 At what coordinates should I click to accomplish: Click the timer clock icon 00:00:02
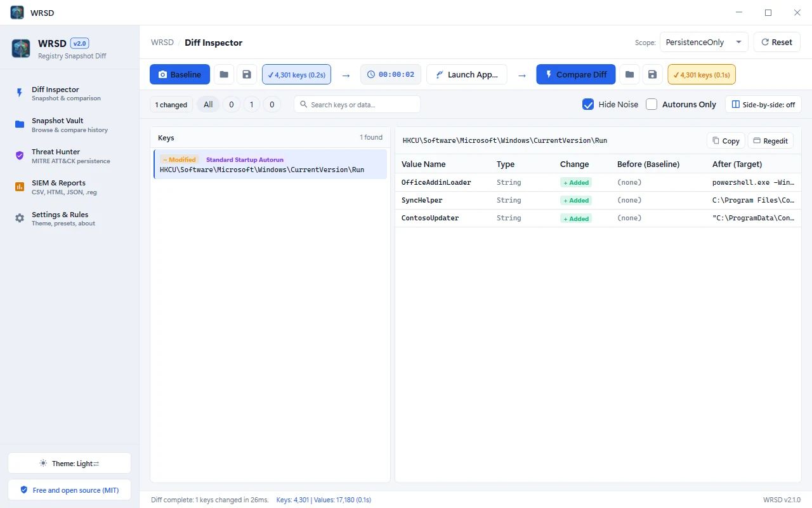[x=371, y=74]
